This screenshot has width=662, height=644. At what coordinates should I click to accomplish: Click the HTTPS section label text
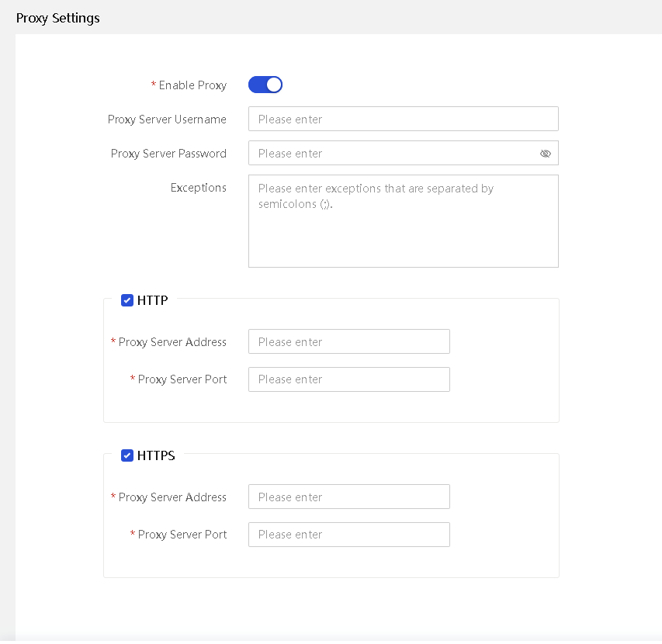tap(156, 455)
